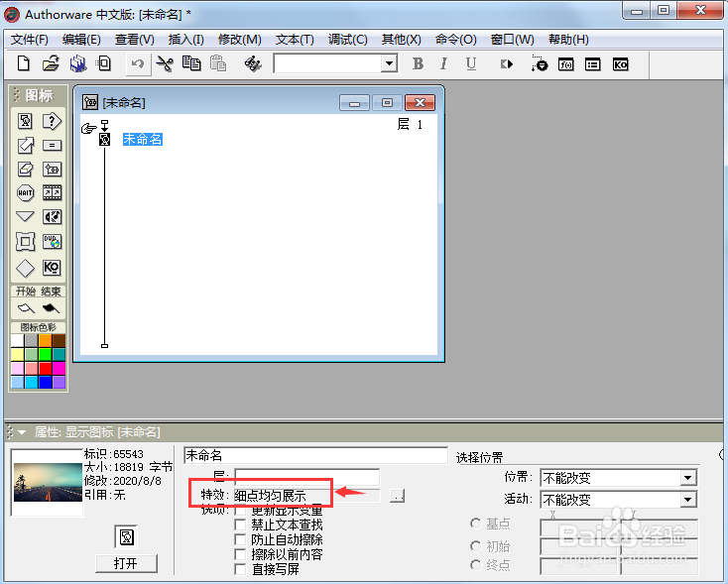Viewport: 728px width, 584px height.
Task: Open the 活动 dropdown
Action: pos(688,500)
